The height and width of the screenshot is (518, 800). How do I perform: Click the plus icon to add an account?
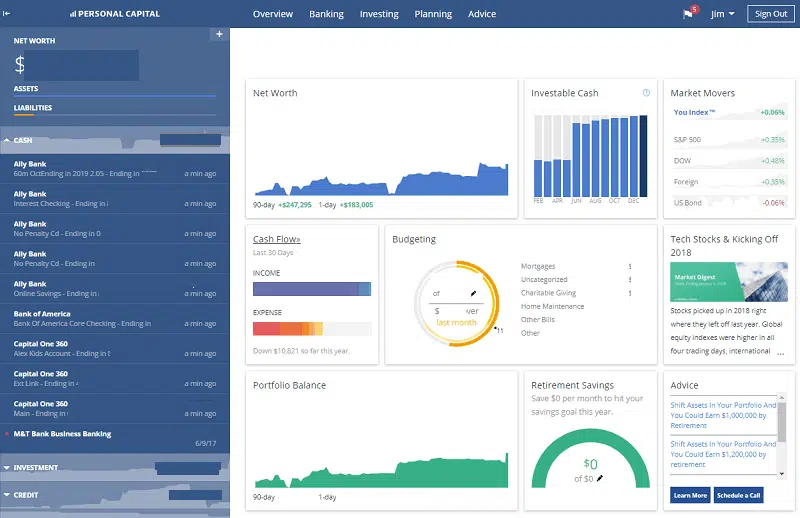(219, 34)
